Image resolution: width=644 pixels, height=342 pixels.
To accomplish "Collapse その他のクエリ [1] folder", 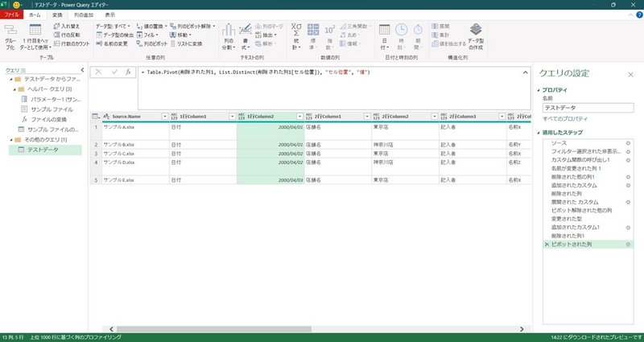I will (x=11, y=140).
